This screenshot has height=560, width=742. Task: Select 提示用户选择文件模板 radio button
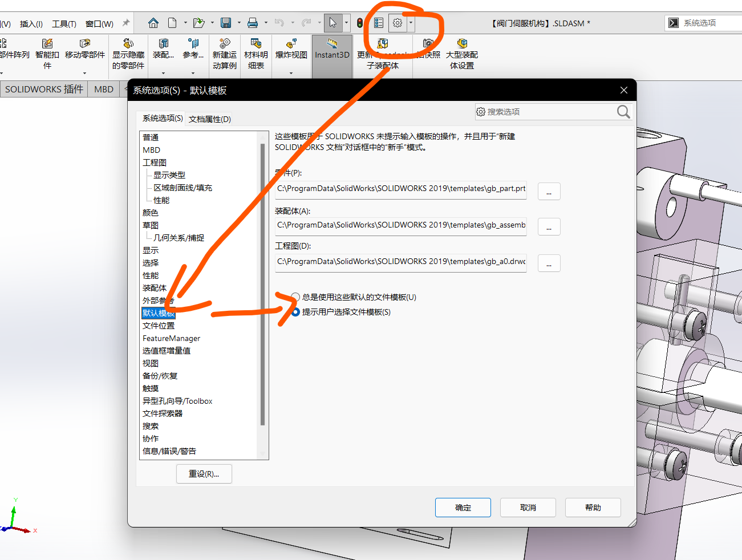[x=295, y=312]
